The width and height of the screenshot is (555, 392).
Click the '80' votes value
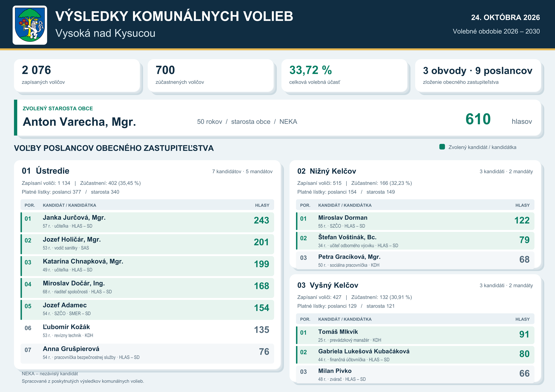click(524, 354)
